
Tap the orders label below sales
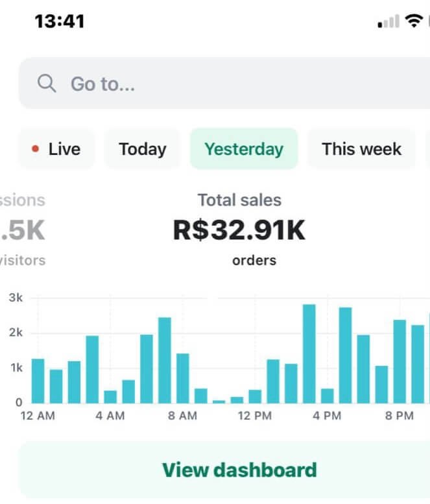point(254,261)
